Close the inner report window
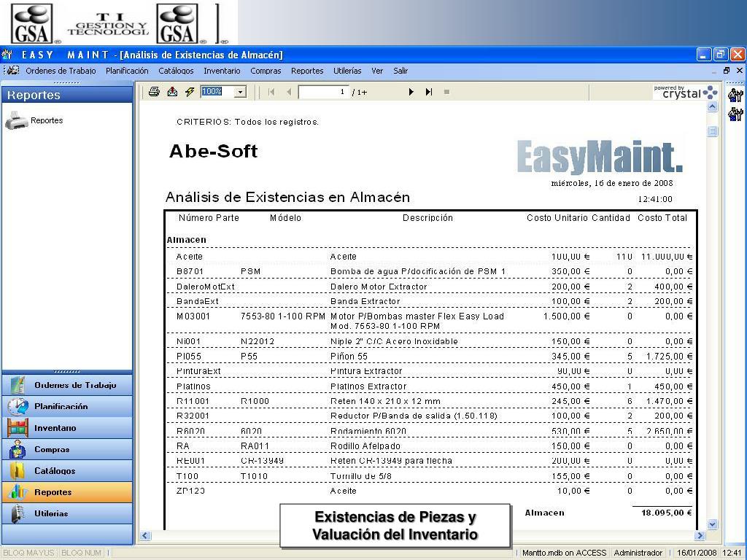Screen dimensions: 747x560 pyautogui.click(x=740, y=71)
